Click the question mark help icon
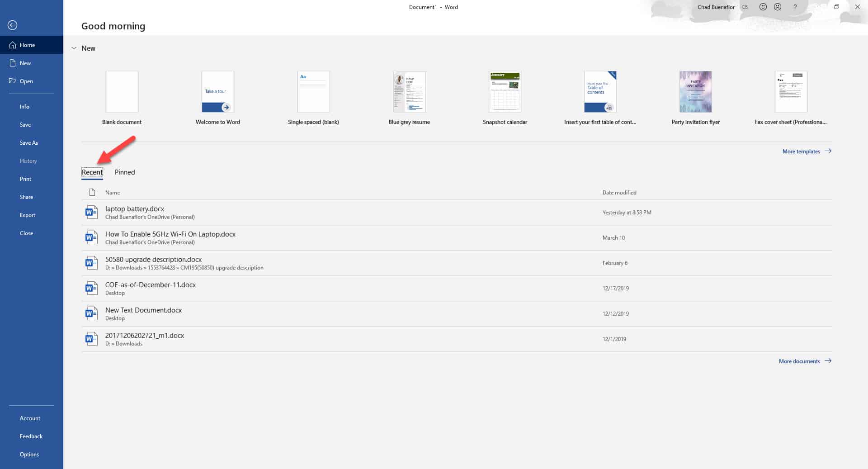The height and width of the screenshot is (469, 868). 795,7
